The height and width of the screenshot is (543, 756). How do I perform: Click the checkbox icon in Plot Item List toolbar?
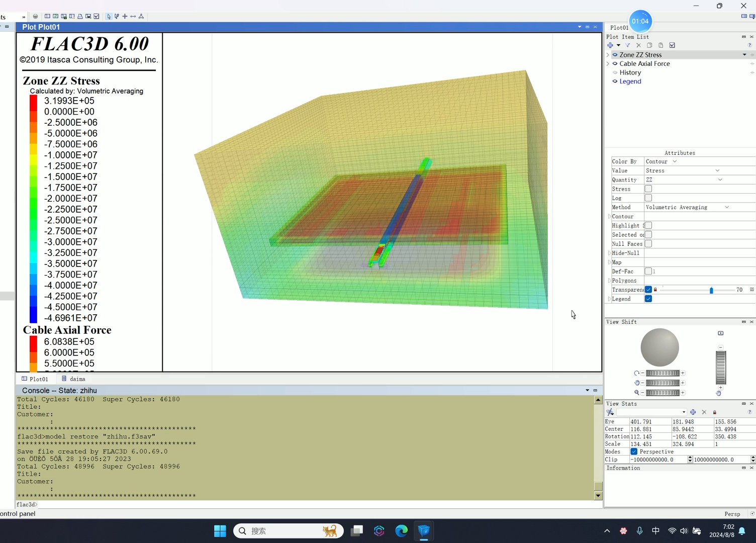coord(672,45)
